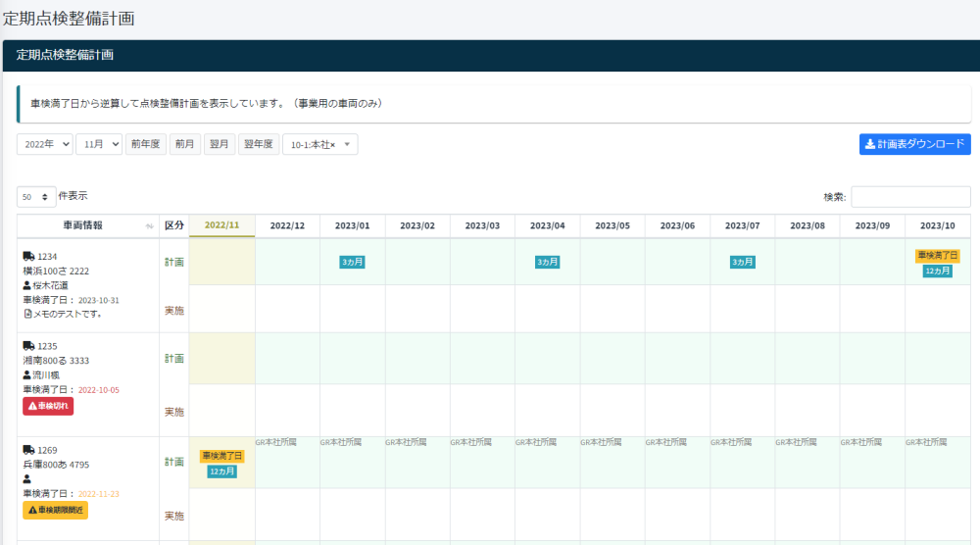Image resolution: width=980 pixels, height=545 pixels.
Task: Click the red 車検切れ warning badge
Action: [x=48, y=406]
